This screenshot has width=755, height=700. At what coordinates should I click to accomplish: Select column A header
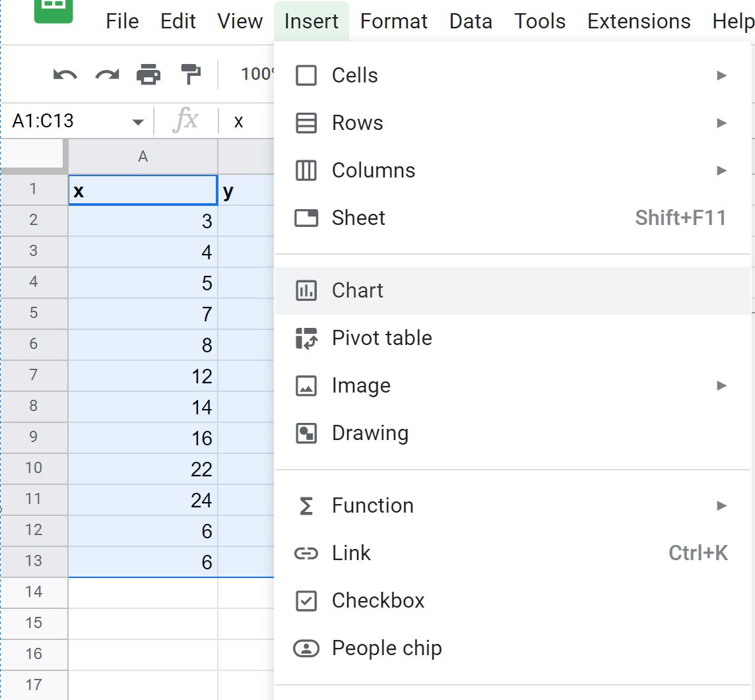143,156
